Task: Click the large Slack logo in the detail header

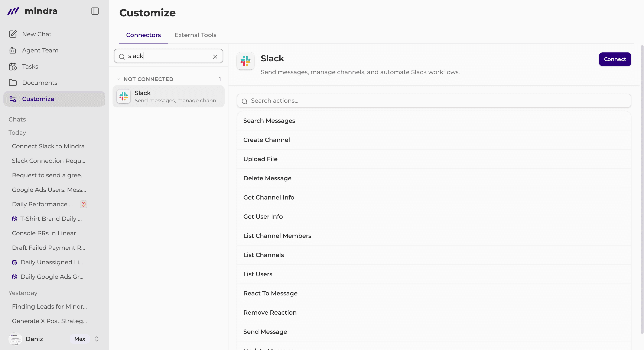Action: [x=245, y=61]
